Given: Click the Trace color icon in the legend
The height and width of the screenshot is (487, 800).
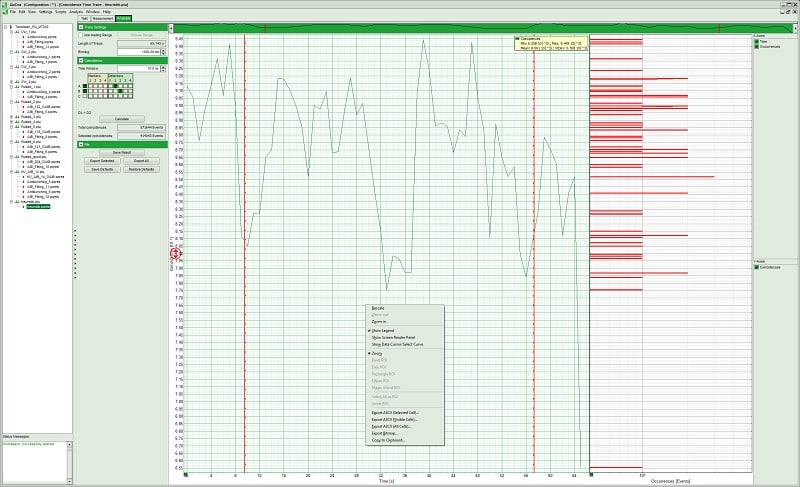Looking at the screenshot, I should (x=756, y=42).
